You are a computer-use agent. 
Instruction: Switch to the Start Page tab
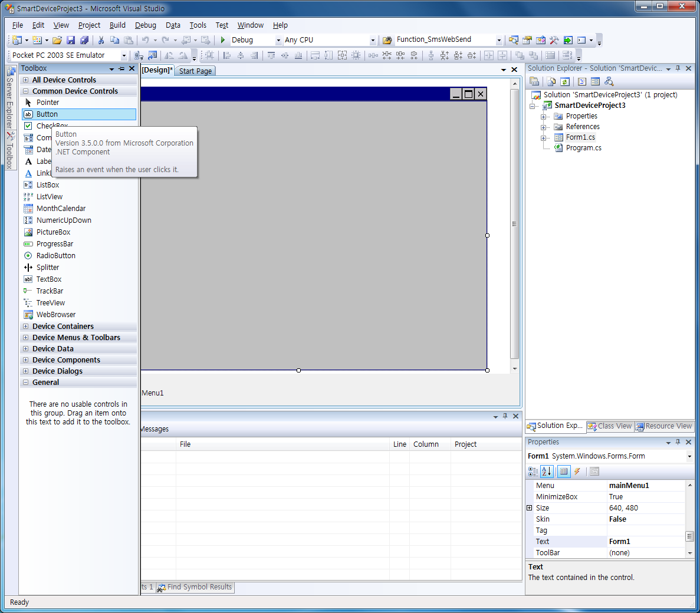click(195, 71)
